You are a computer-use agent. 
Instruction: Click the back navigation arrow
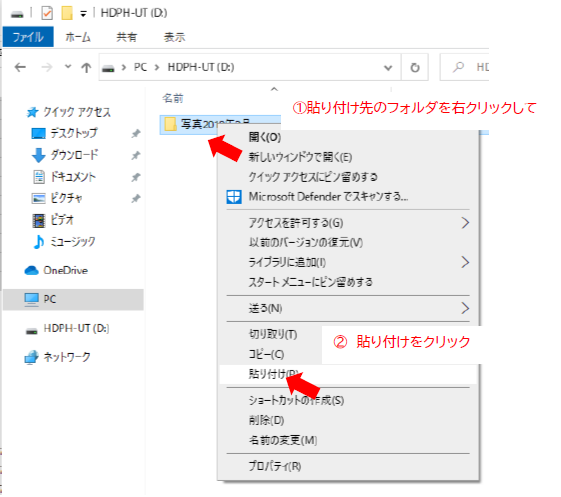(20, 67)
